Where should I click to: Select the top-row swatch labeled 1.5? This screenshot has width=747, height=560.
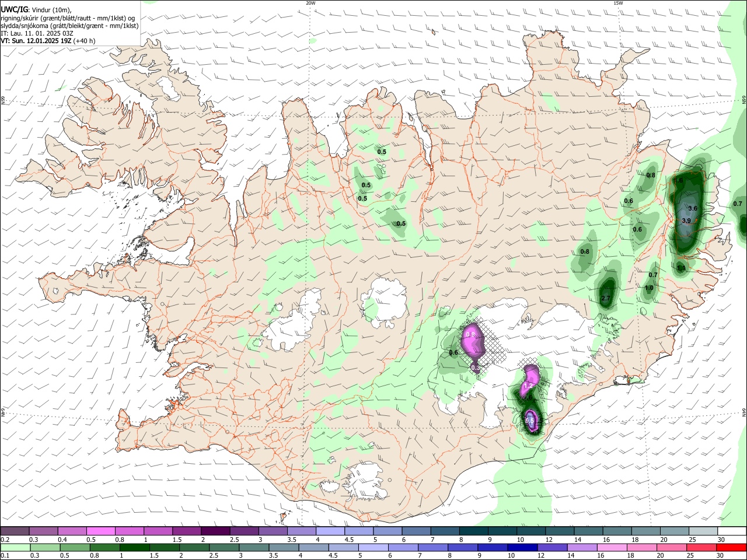click(x=187, y=531)
